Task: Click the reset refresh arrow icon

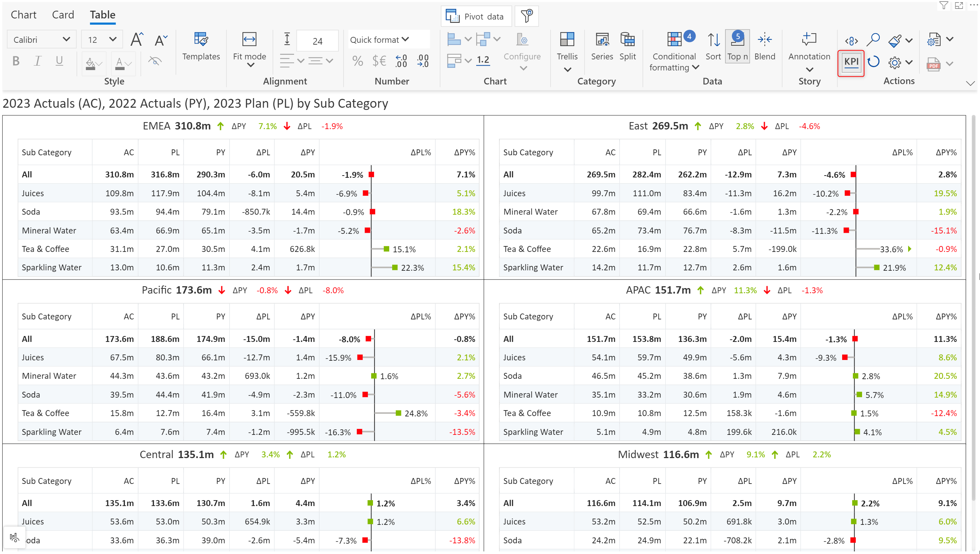Action: click(873, 62)
